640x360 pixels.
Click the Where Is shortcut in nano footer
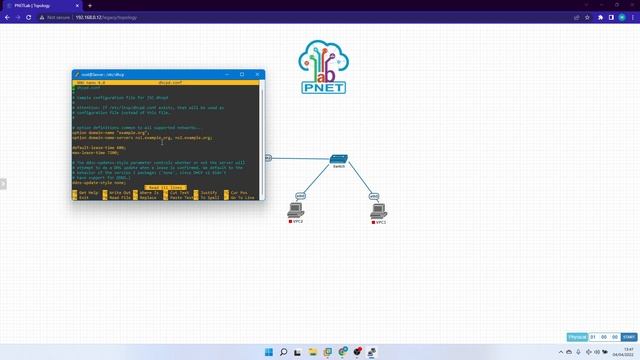146,193
